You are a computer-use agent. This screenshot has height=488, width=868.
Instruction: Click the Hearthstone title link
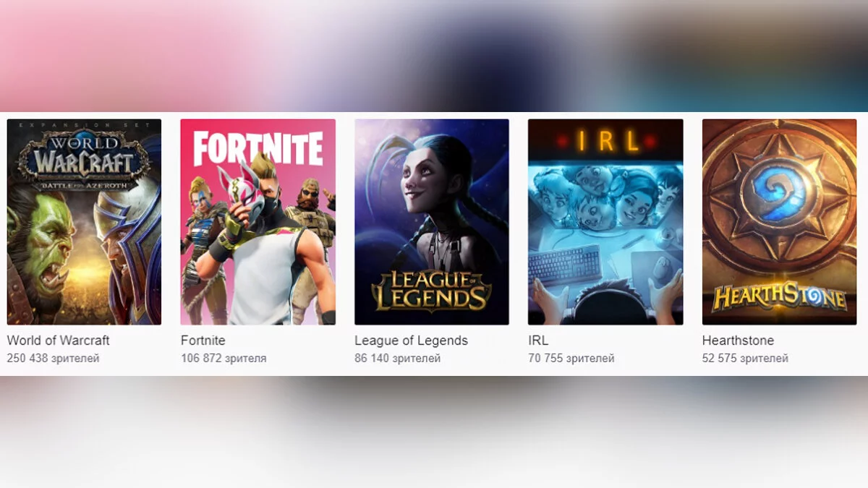[x=738, y=341]
